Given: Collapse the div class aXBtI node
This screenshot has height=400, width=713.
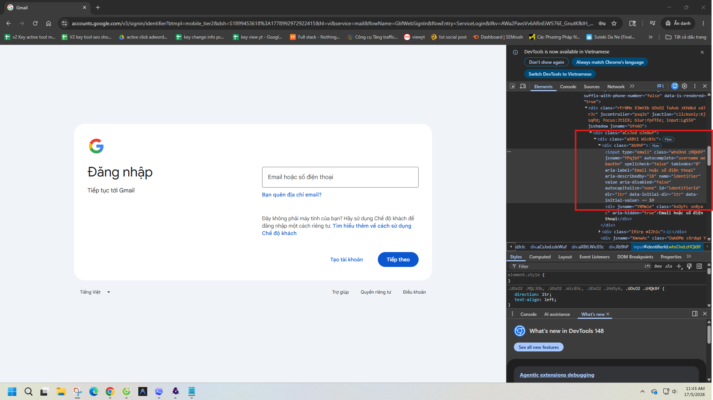Looking at the screenshot, I should (x=595, y=139).
